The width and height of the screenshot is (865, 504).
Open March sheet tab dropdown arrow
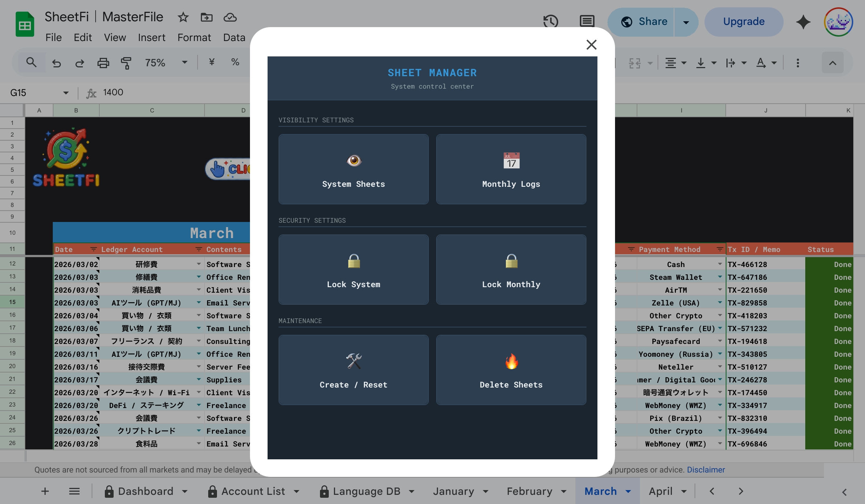tap(628, 492)
